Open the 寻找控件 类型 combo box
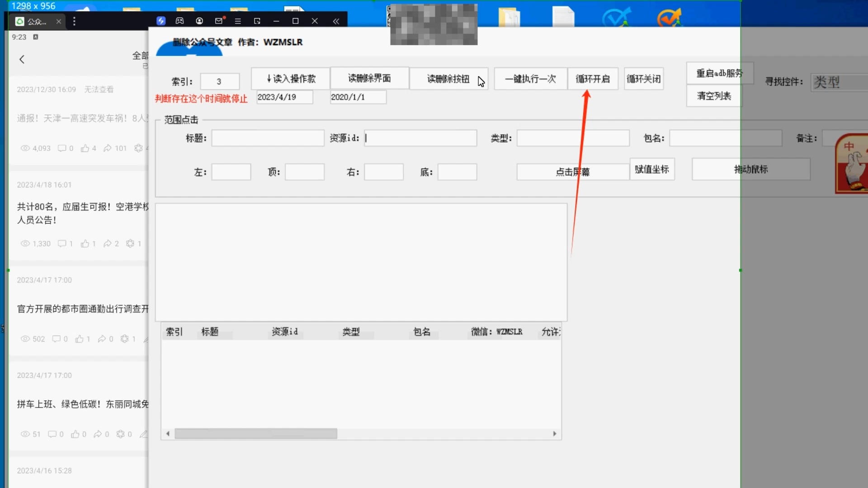Screen dimensions: 868x488 point(839,82)
